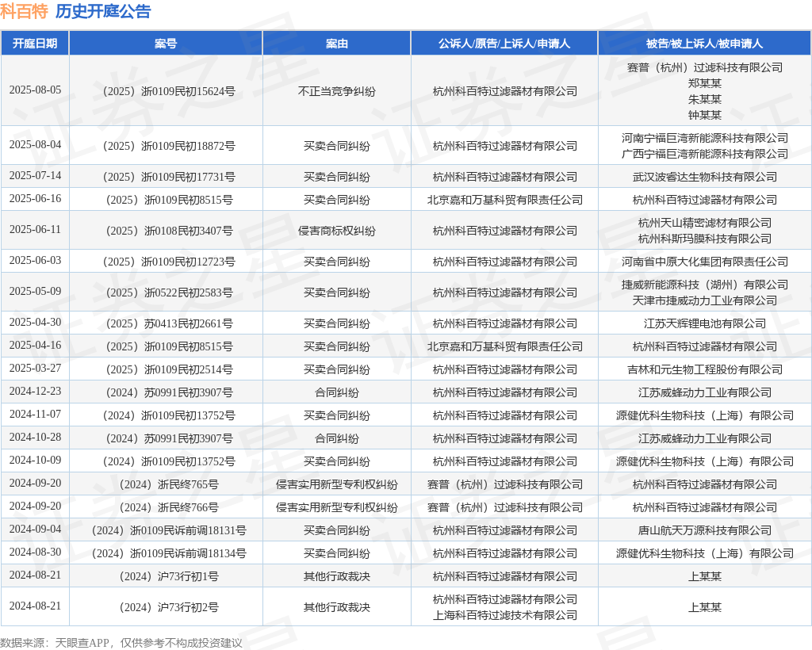Click the date cell 2024-08-30

35,552
